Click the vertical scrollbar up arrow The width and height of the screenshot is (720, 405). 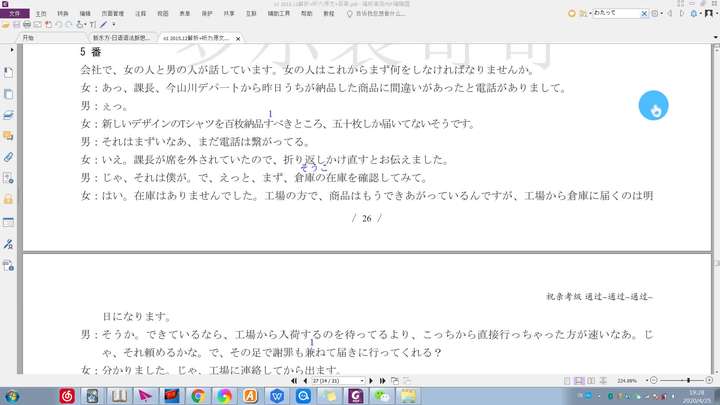coord(716,48)
